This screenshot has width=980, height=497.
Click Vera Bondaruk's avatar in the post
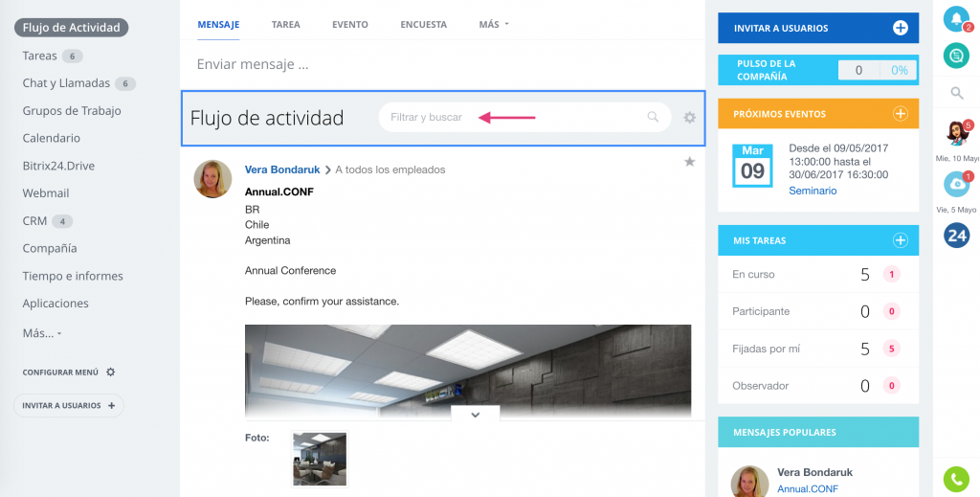click(x=212, y=179)
